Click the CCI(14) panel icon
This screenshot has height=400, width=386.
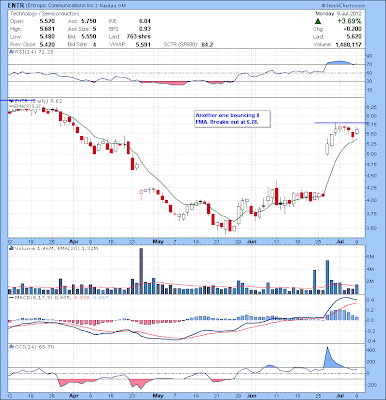pos(11,347)
